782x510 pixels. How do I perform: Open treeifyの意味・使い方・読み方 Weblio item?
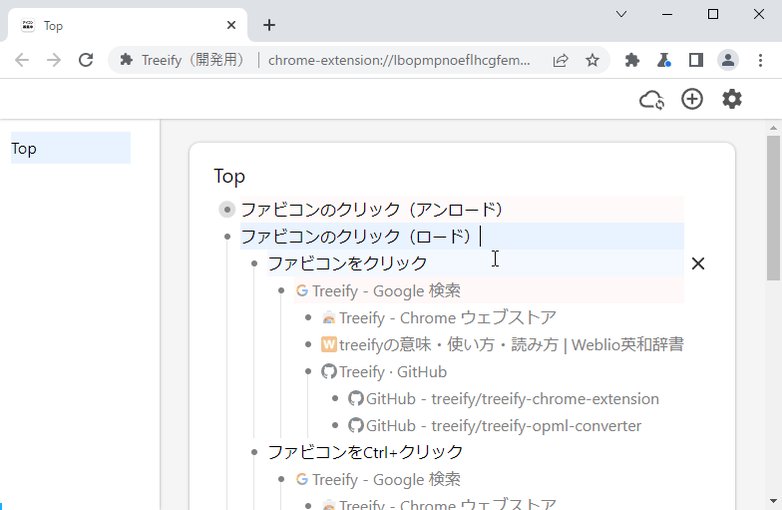(511, 344)
